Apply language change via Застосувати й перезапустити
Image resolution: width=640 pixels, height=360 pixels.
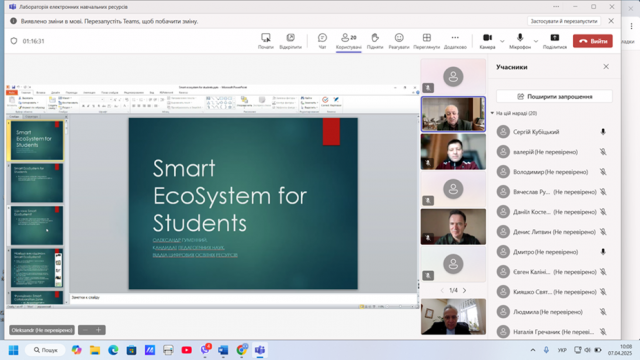pos(564,21)
